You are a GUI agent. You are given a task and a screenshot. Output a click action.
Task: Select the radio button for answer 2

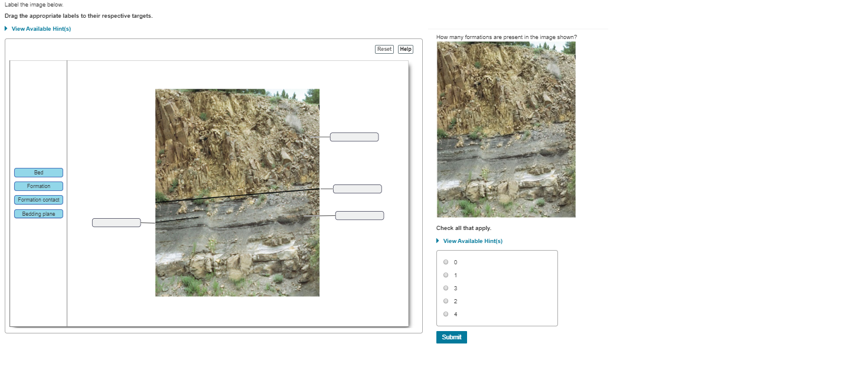click(x=446, y=301)
